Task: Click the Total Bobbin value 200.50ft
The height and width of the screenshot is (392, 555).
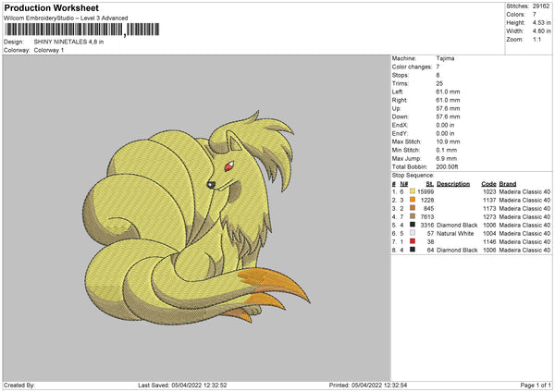Action: coord(447,166)
